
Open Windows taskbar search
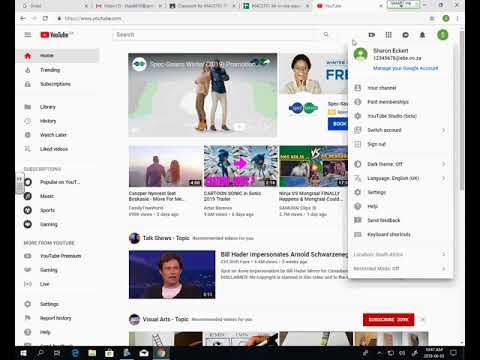click(40, 353)
